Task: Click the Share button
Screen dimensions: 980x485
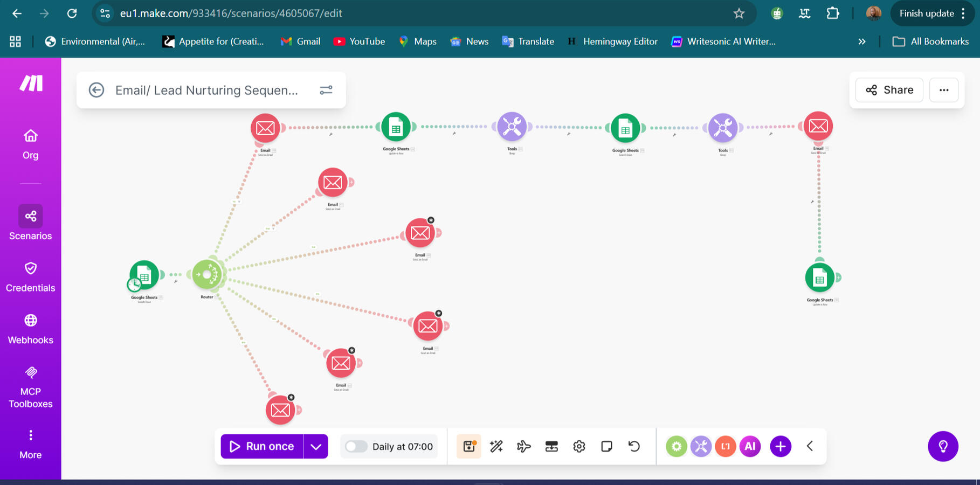Action: point(888,90)
